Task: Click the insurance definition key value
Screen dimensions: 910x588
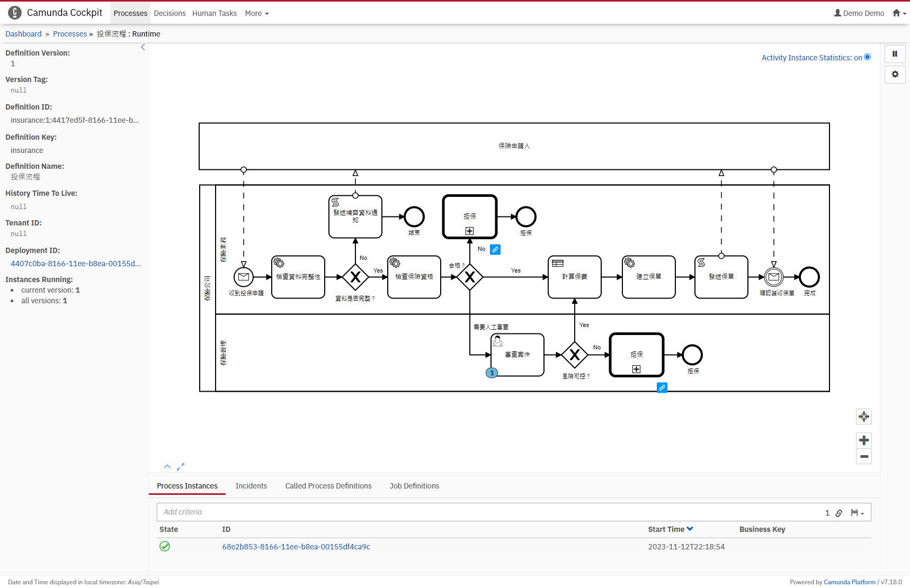Action: click(27, 150)
